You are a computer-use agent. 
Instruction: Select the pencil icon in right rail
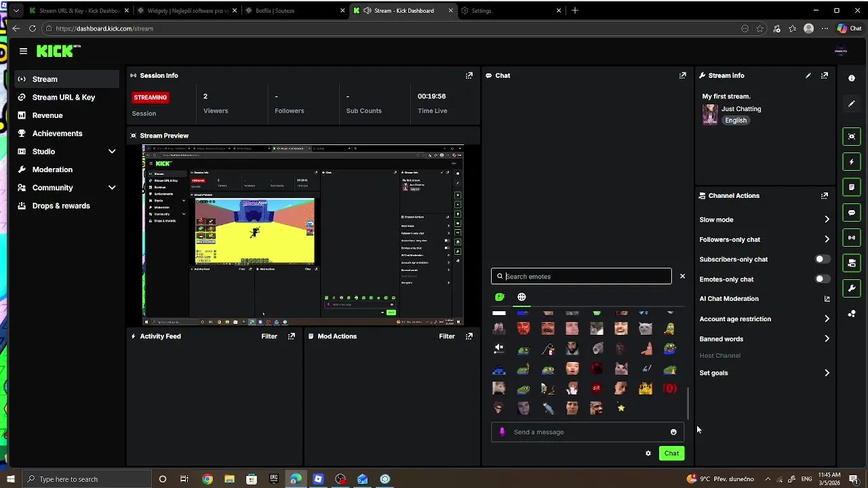pyautogui.click(x=852, y=104)
